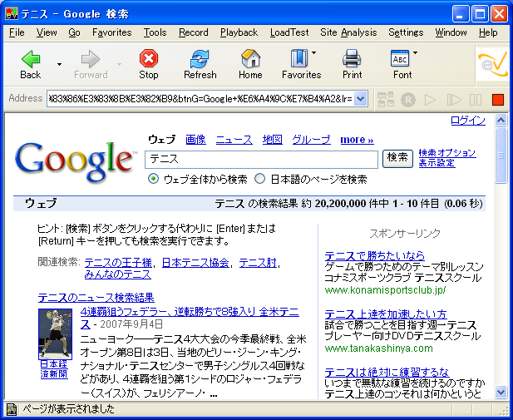This screenshot has height=420, width=513.
Task: Click related search 日本テニス協会
Action: point(195,263)
